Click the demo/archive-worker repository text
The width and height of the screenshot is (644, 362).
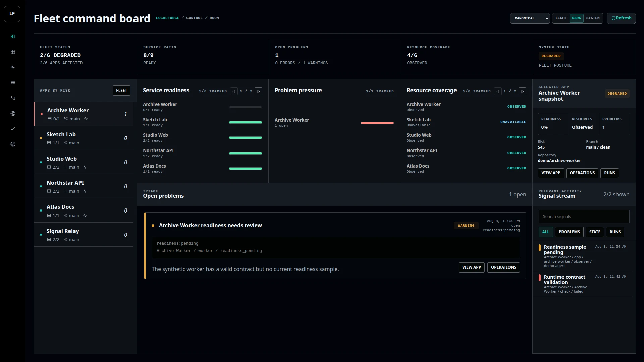(559, 161)
